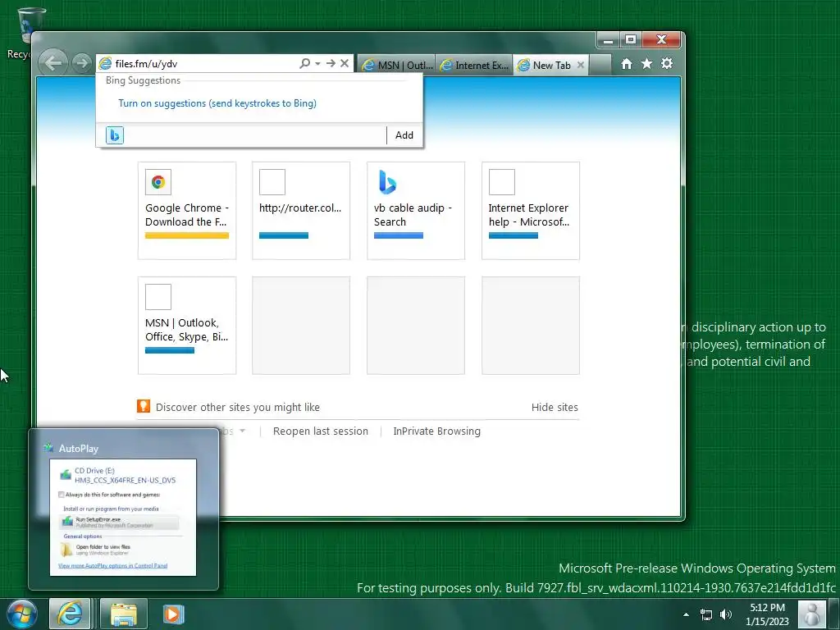Click Hide sites link
The image size is (840, 630).
[x=555, y=407]
